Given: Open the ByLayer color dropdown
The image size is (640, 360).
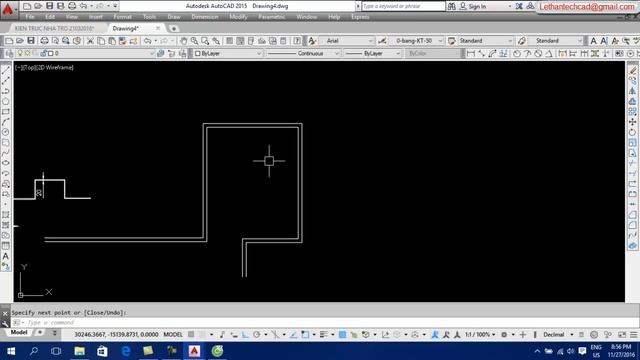Looking at the screenshot, I should click(x=228, y=53).
